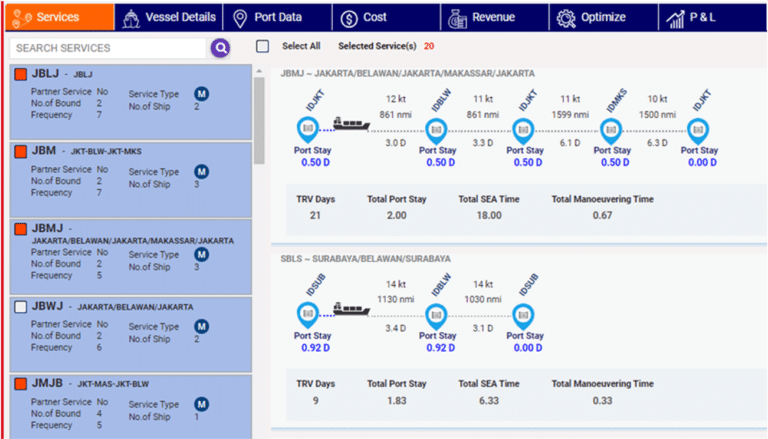Toggle the Select All checkbox

tap(262, 46)
